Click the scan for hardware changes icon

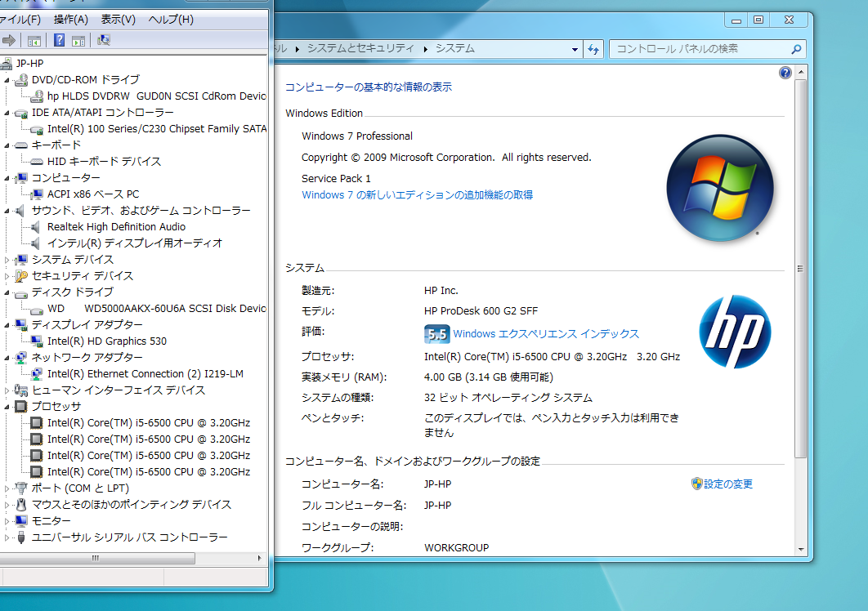pyautogui.click(x=104, y=40)
